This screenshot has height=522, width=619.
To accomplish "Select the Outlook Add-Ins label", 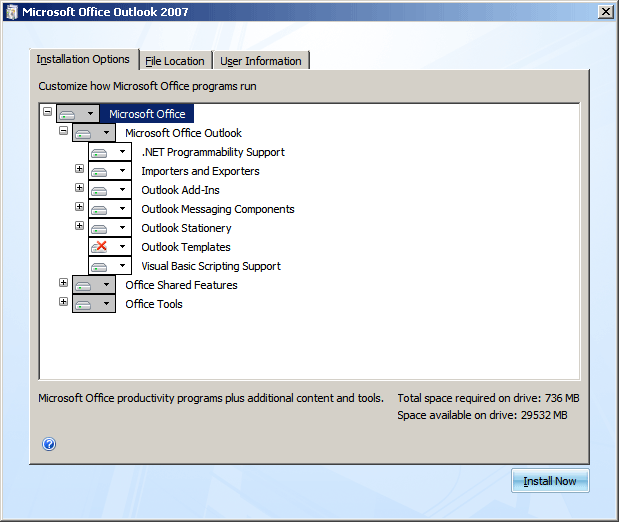I will [x=180, y=190].
